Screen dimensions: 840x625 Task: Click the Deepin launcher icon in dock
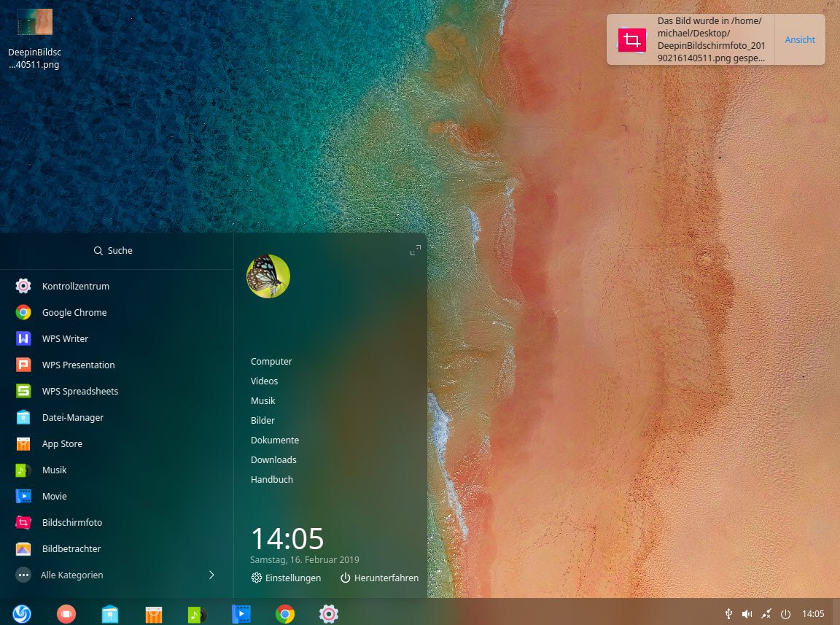coord(22,614)
